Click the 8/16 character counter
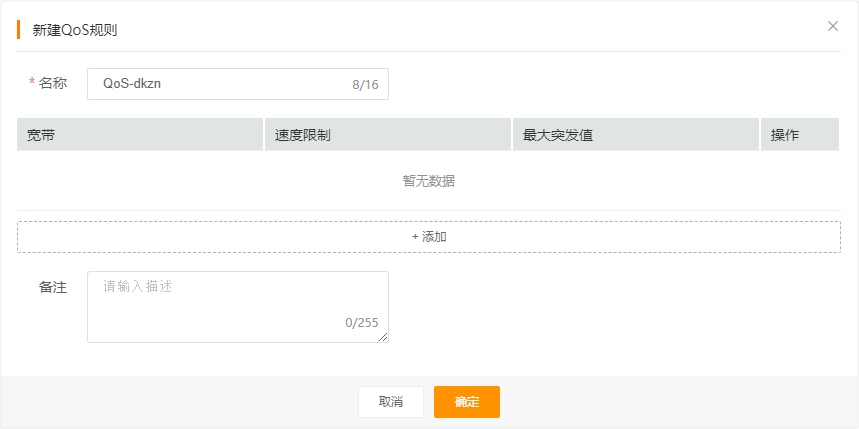Image resolution: width=859 pixels, height=429 pixels. (365, 85)
